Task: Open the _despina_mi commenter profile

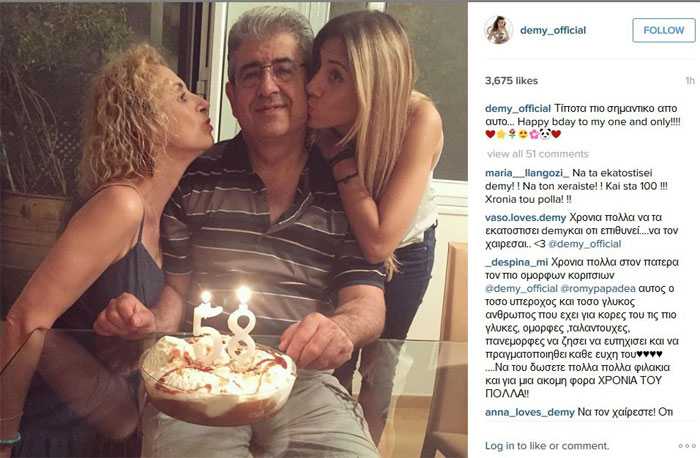Action: (517, 262)
